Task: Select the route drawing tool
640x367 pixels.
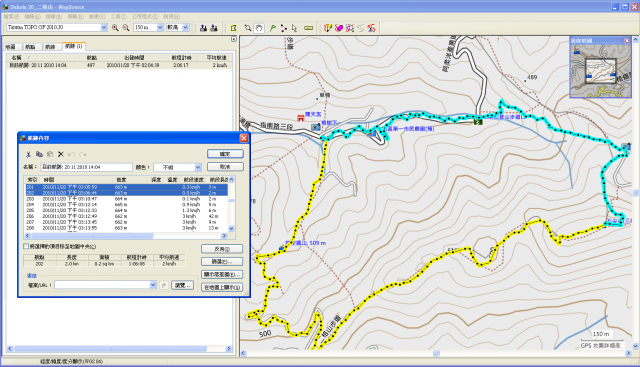Action: point(283,28)
